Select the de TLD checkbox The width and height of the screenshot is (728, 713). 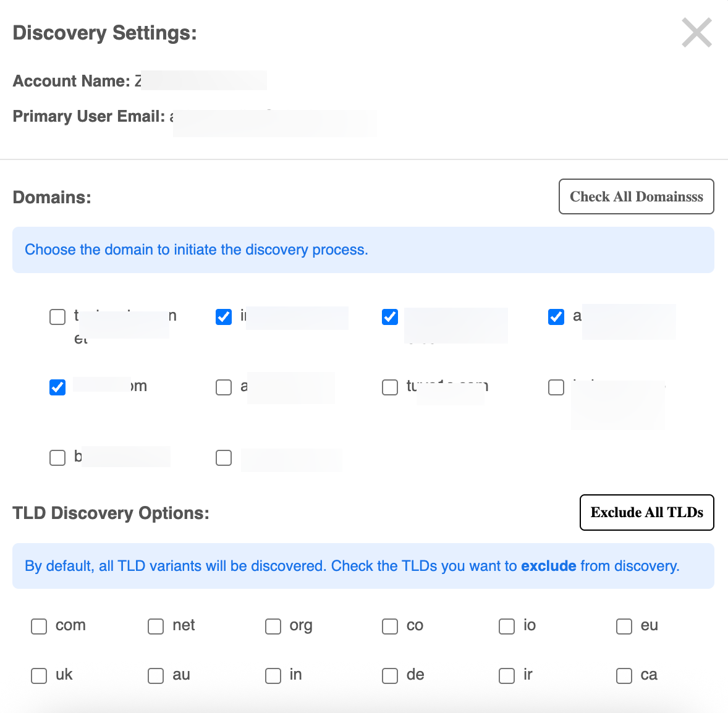tap(390, 676)
